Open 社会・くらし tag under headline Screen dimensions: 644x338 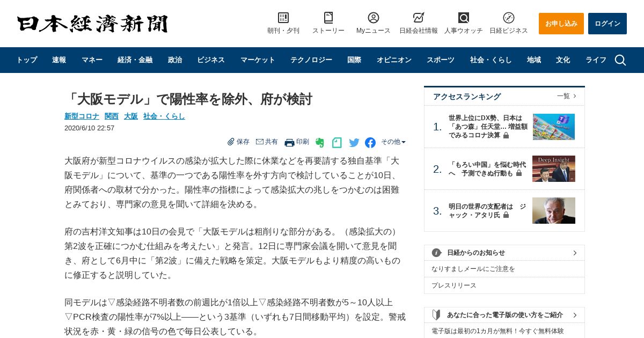[x=164, y=116]
